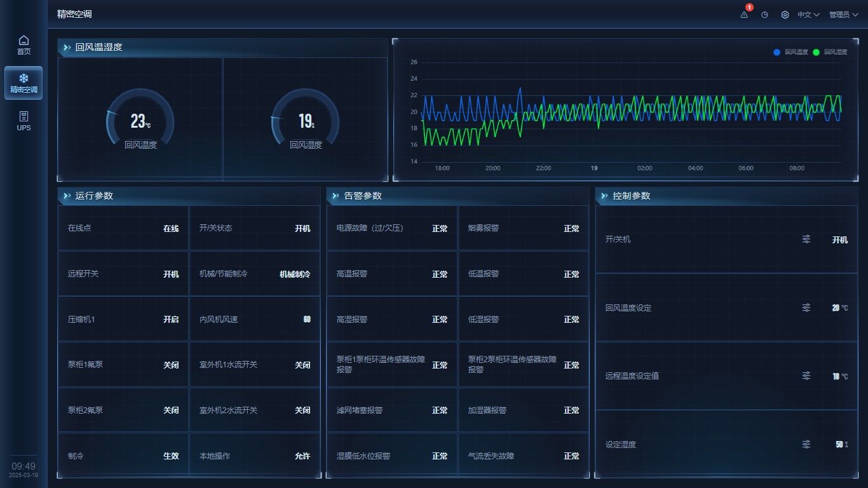Image resolution: width=868 pixels, height=488 pixels.
Task: Click the 50% 设定湿度 value
Action: click(841, 444)
